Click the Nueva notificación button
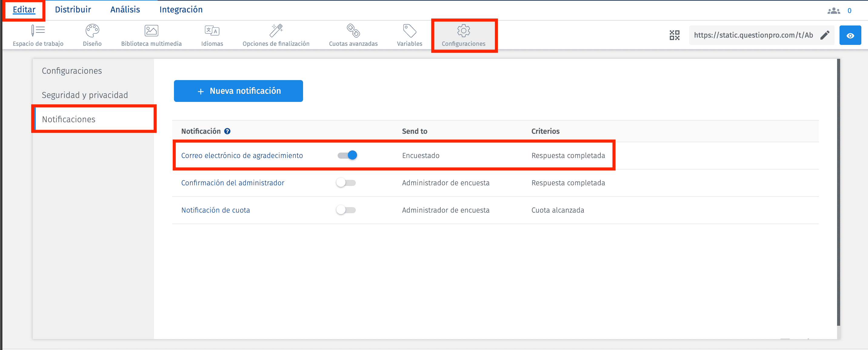 tap(238, 91)
